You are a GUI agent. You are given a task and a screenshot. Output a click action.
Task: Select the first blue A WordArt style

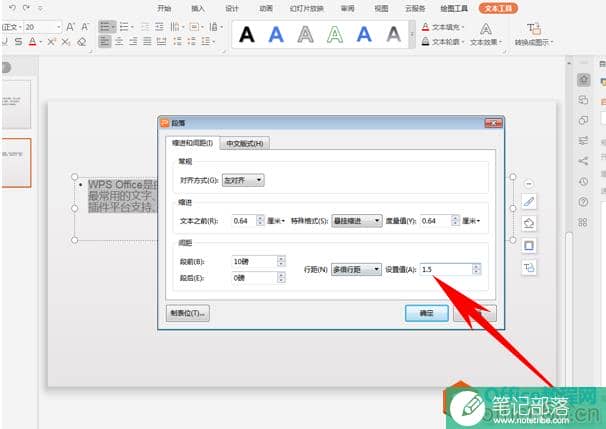click(x=276, y=34)
